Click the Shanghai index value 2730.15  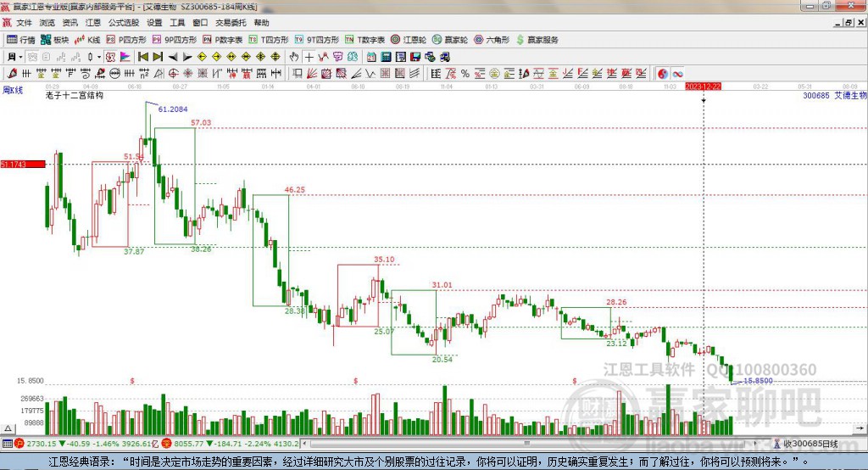42,444
